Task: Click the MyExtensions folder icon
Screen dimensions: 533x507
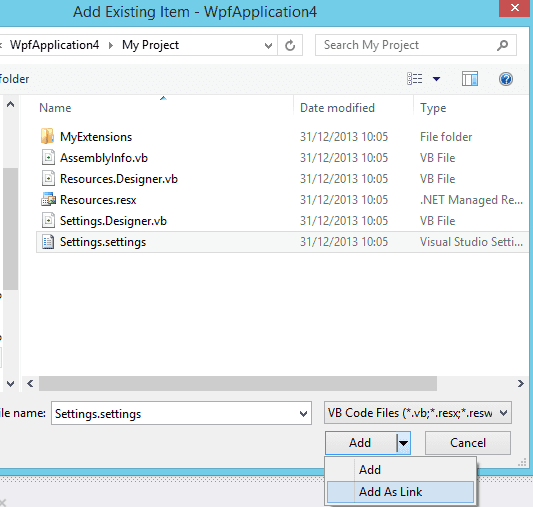Action: point(48,136)
